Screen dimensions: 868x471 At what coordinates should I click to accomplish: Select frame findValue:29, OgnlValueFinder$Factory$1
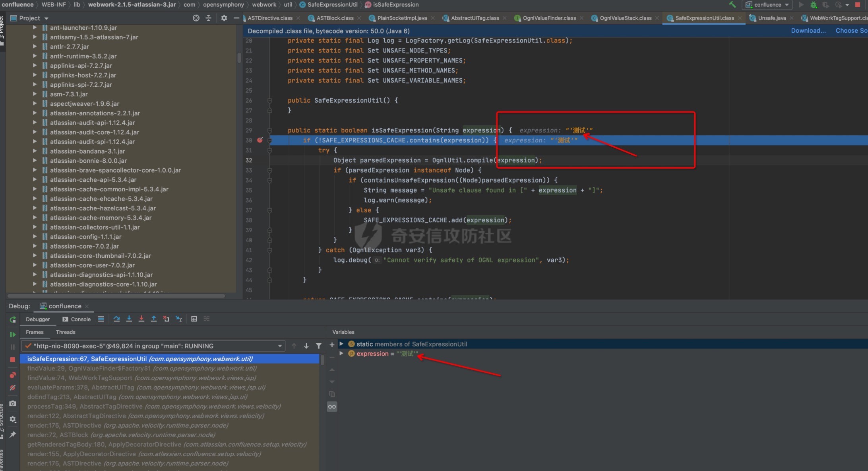(170, 368)
